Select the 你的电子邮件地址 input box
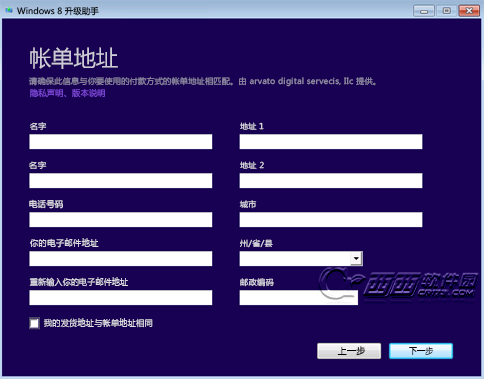 (121, 259)
